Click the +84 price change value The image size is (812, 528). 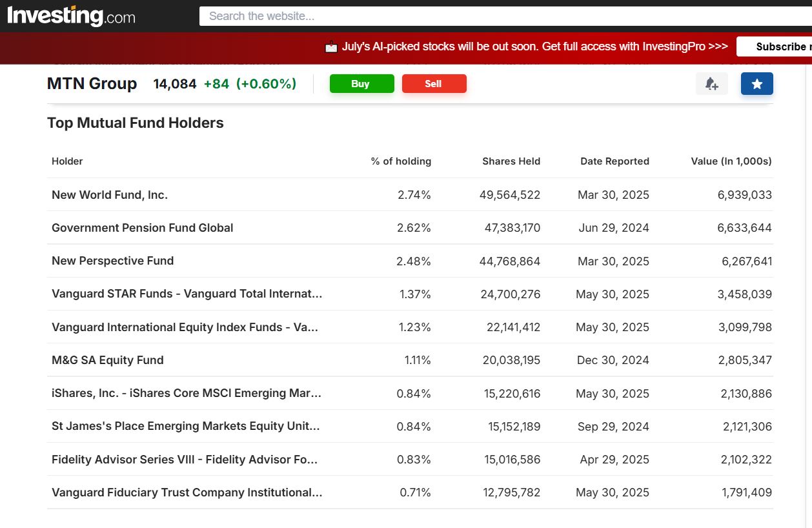[x=216, y=84]
